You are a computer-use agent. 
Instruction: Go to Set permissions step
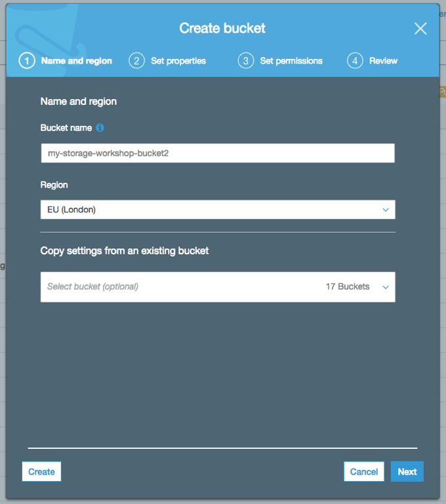click(x=291, y=61)
